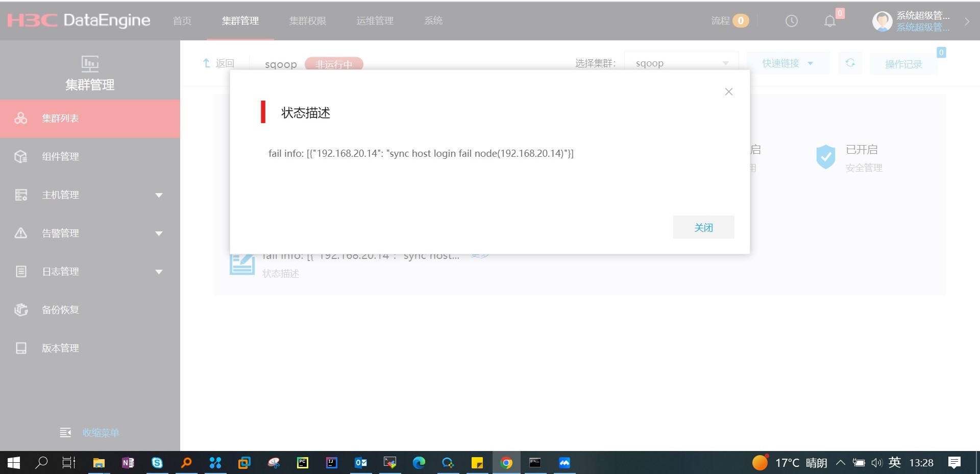Open Task View on the taskbar
Viewport: 980px width, 474px height.
[69, 463]
